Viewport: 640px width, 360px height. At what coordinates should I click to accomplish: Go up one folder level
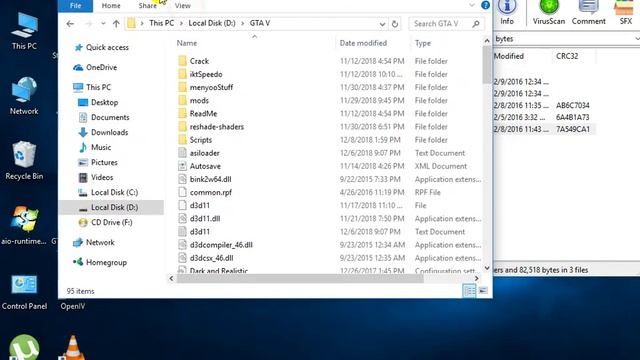[x=116, y=24]
